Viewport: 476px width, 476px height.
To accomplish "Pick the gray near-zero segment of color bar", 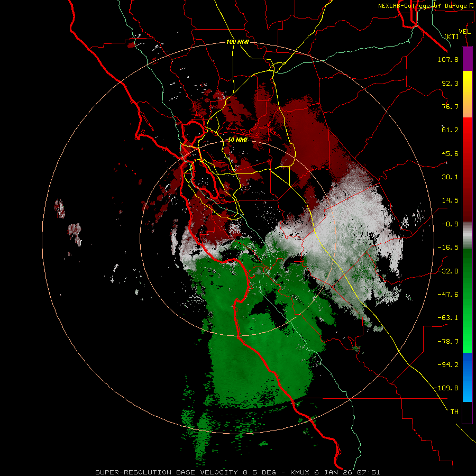I will click(467, 235).
